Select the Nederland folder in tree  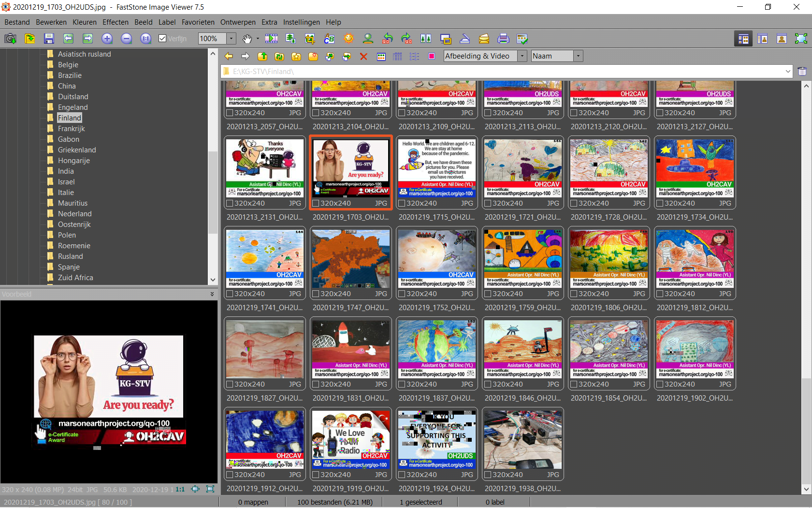click(74, 214)
